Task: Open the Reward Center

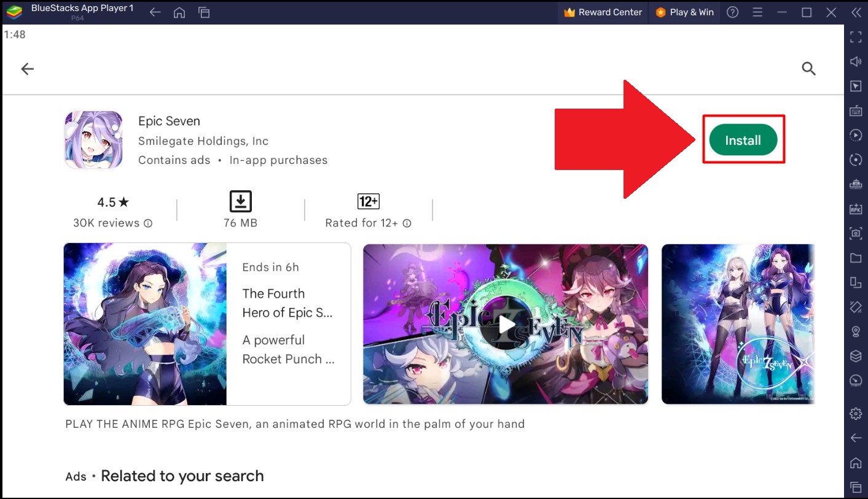Action: [x=603, y=12]
